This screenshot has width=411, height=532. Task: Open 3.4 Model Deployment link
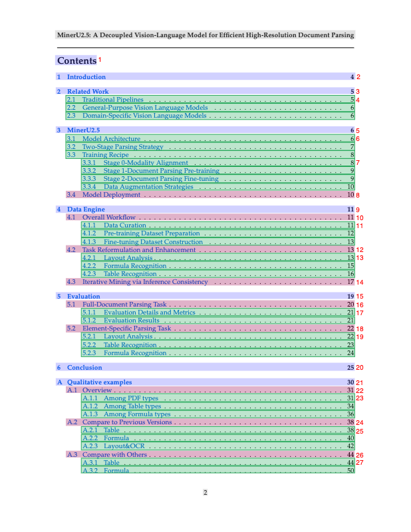coord(111,195)
